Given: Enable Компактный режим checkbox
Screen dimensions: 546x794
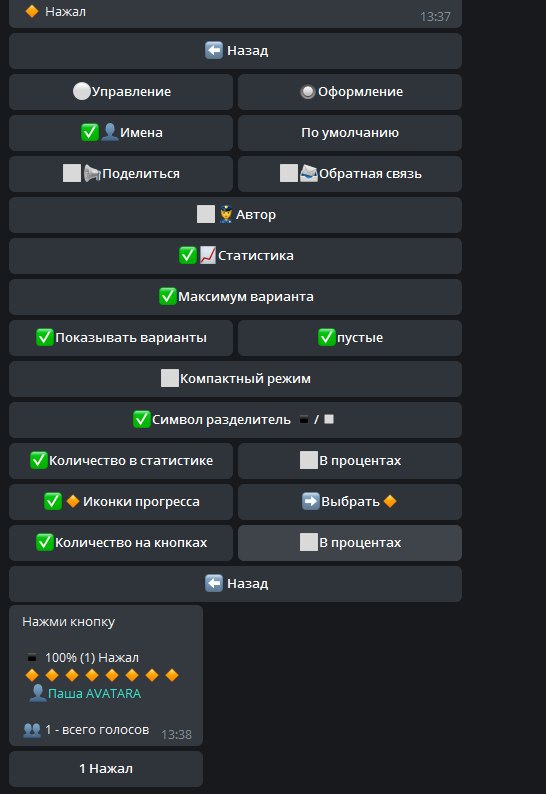Looking at the screenshot, I should 236,379.
